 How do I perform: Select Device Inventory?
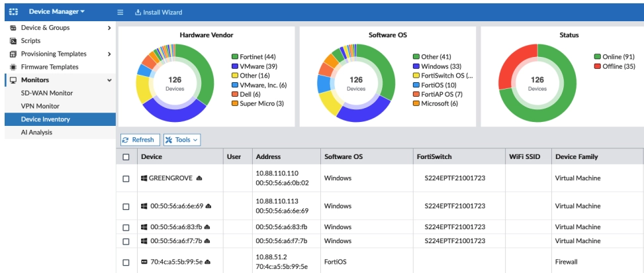pos(60,119)
